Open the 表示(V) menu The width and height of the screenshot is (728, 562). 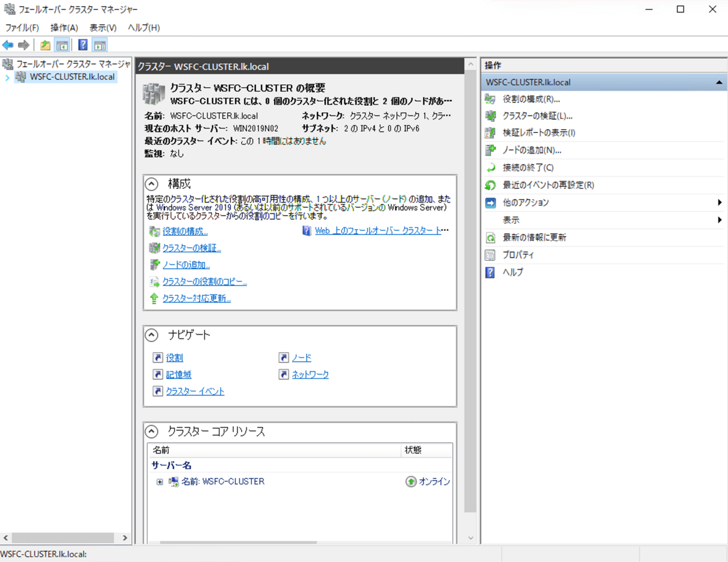(103, 27)
